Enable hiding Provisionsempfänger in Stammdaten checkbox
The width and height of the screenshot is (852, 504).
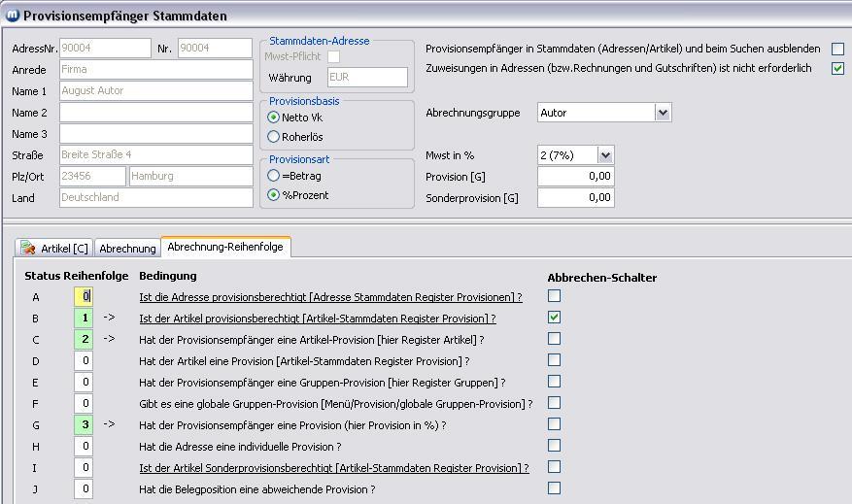click(837, 49)
